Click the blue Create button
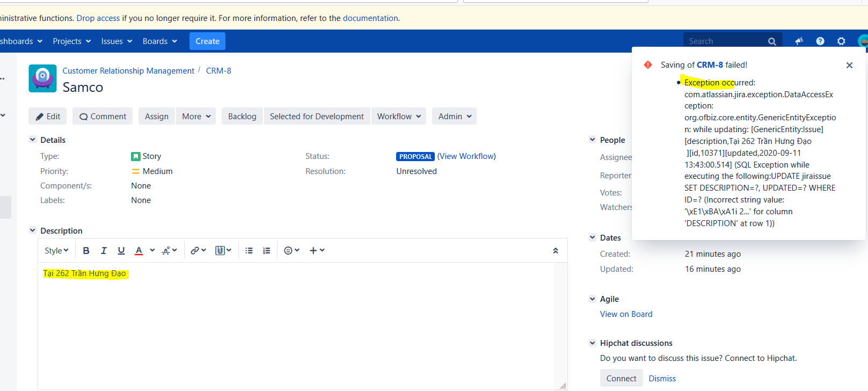This screenshot has height=391, width=868. [207, 41]
